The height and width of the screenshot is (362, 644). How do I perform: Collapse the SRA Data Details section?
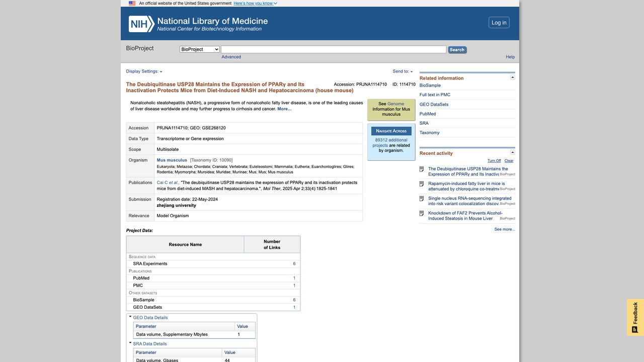tap(130, 343)
